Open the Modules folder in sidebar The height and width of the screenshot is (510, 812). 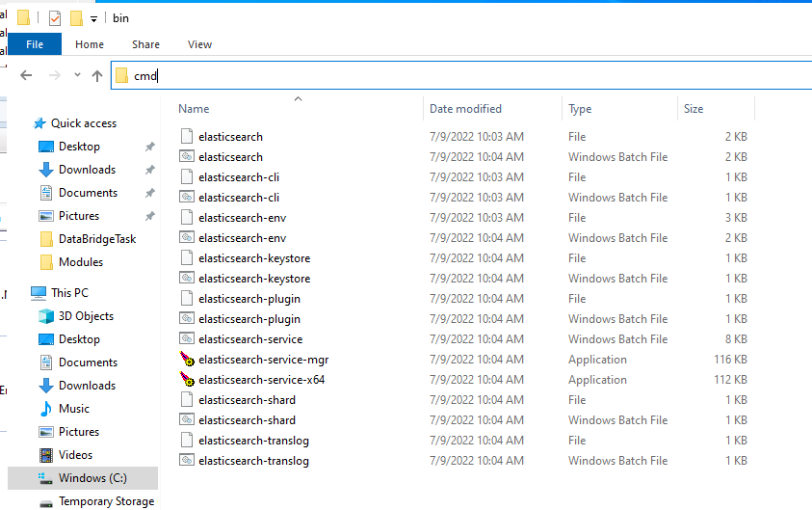pyautogui.click(x=81, y=262)
